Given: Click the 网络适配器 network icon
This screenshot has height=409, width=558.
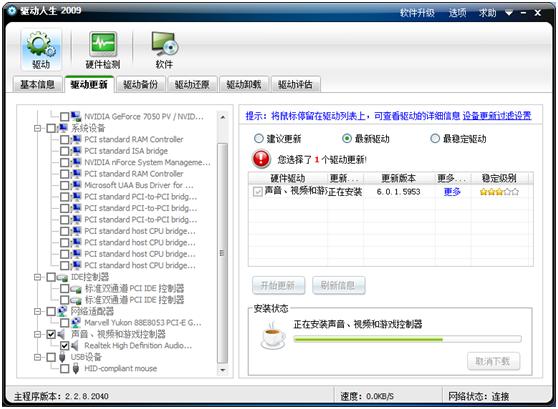Looking at the screenshot, I should pos(63,311).
